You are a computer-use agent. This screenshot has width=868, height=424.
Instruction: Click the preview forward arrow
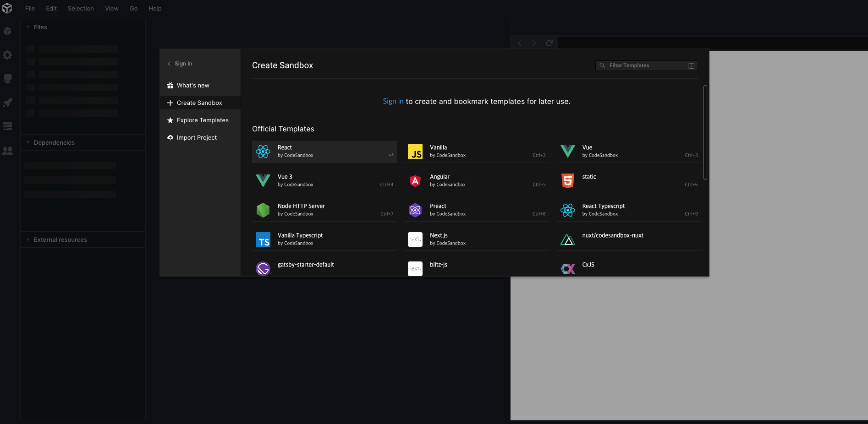click(x=534, y=43)
